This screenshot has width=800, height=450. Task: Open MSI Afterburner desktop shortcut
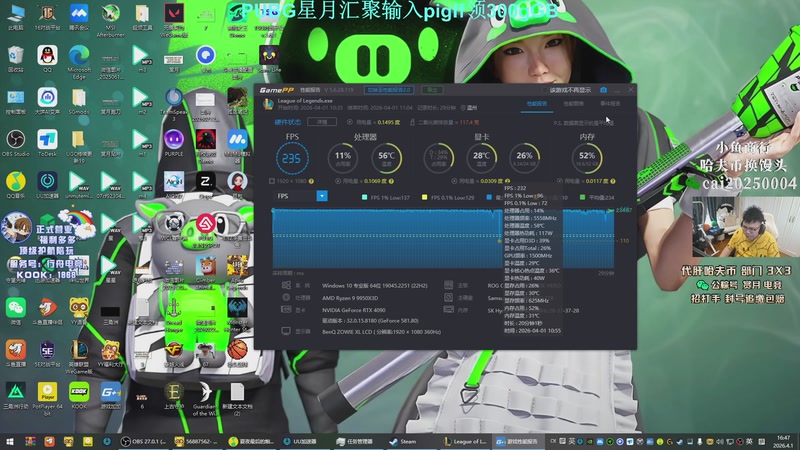click(110, 20)
